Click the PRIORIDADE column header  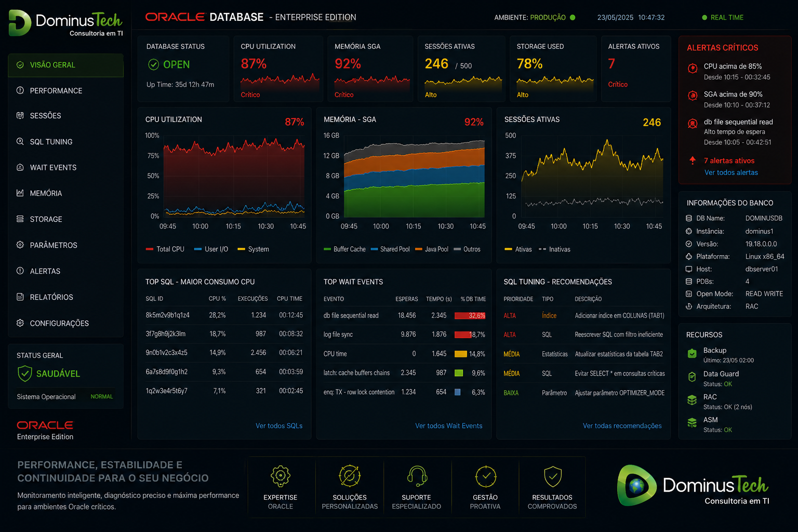click(x=518, y=299)
